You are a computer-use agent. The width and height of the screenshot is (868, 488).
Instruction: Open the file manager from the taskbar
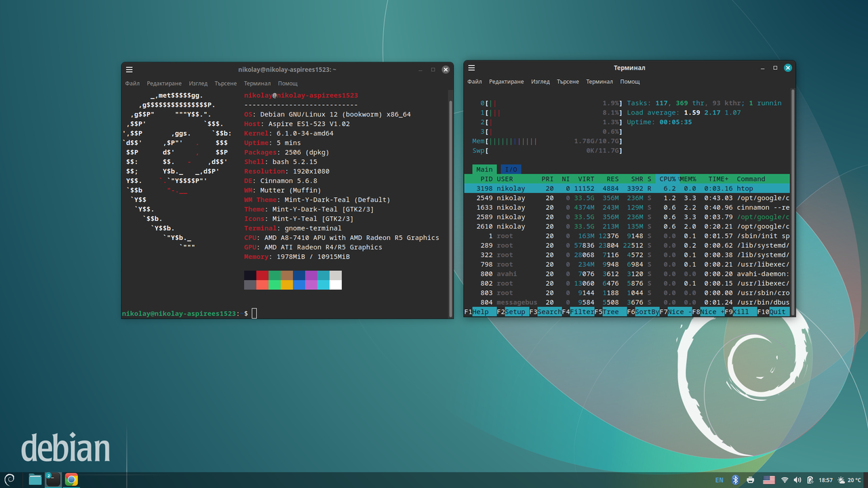[x=35, y=480]
